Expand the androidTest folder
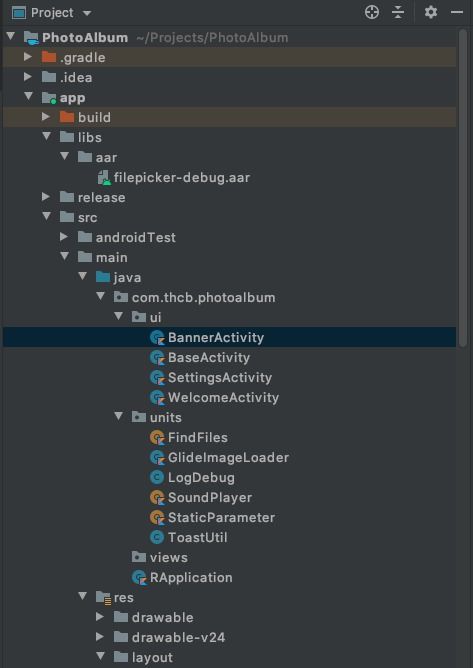 tap(64, 237)
